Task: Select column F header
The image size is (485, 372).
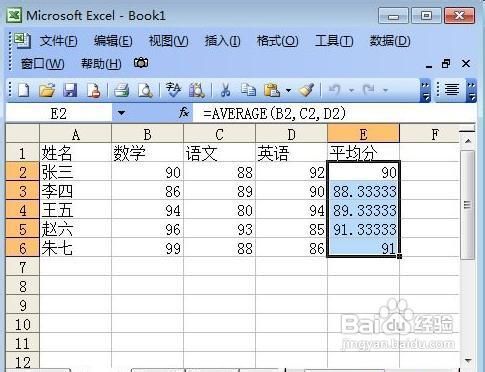Action: pos(430,134)
